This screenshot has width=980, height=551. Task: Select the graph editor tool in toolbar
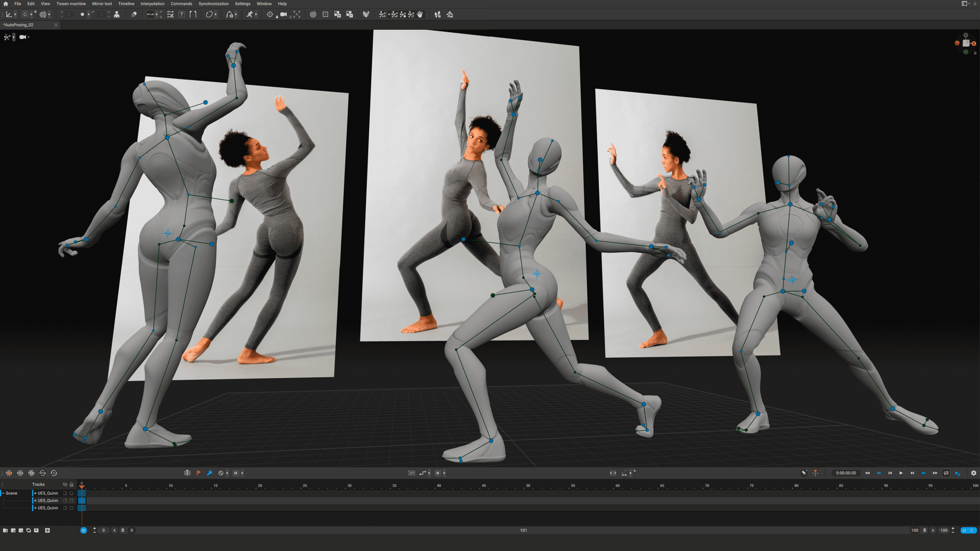9,14
